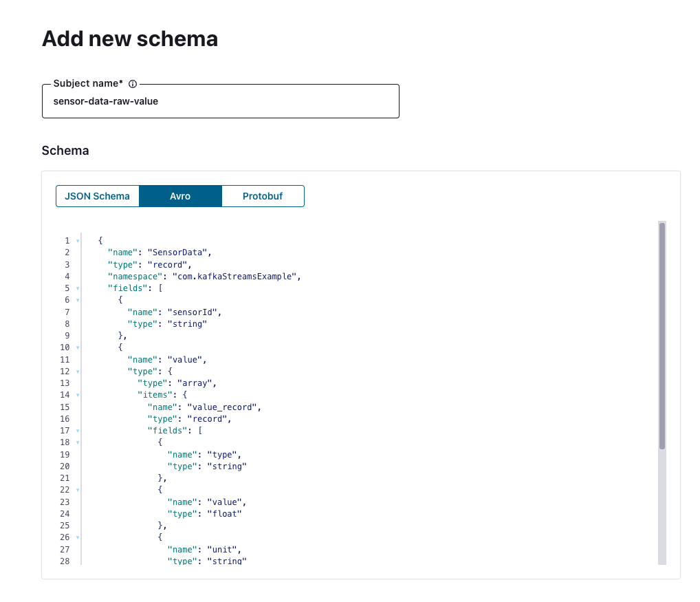Viewport: 700px width, 602px height.
Task: Click the "sensorId" field name
Action: 193,312
